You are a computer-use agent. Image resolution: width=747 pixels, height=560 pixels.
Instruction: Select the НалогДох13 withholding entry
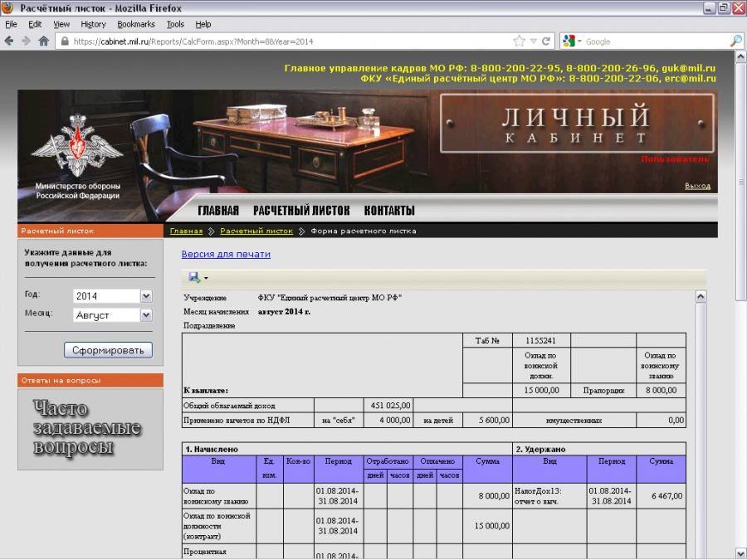pyautogui.click(x=538, y=496)
